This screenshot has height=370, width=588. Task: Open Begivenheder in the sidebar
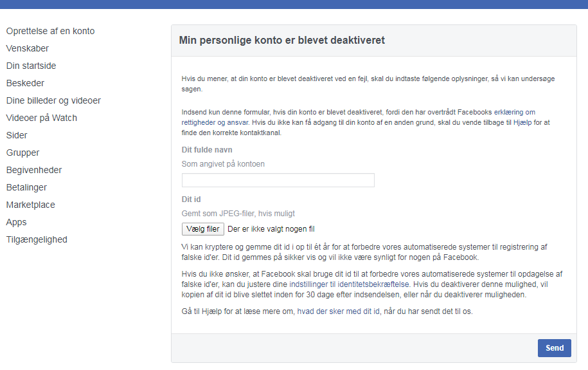click(x=34, y=170)
